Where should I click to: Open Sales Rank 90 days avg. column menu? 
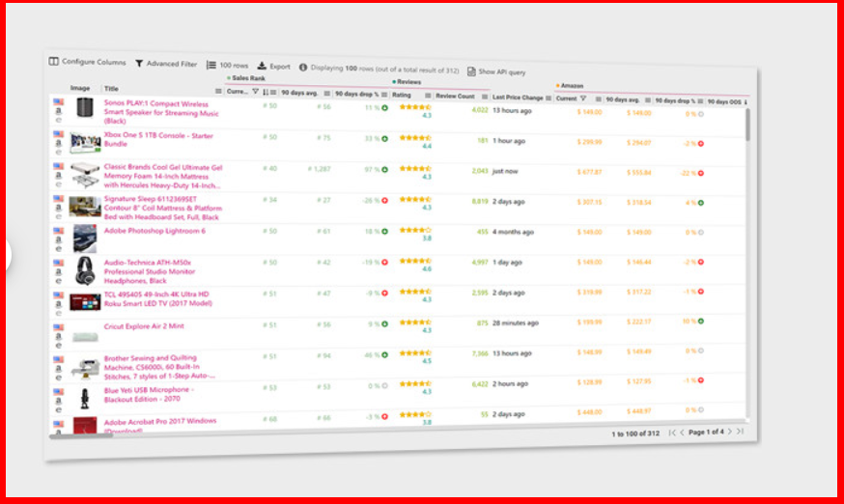[x=326, y=93]
